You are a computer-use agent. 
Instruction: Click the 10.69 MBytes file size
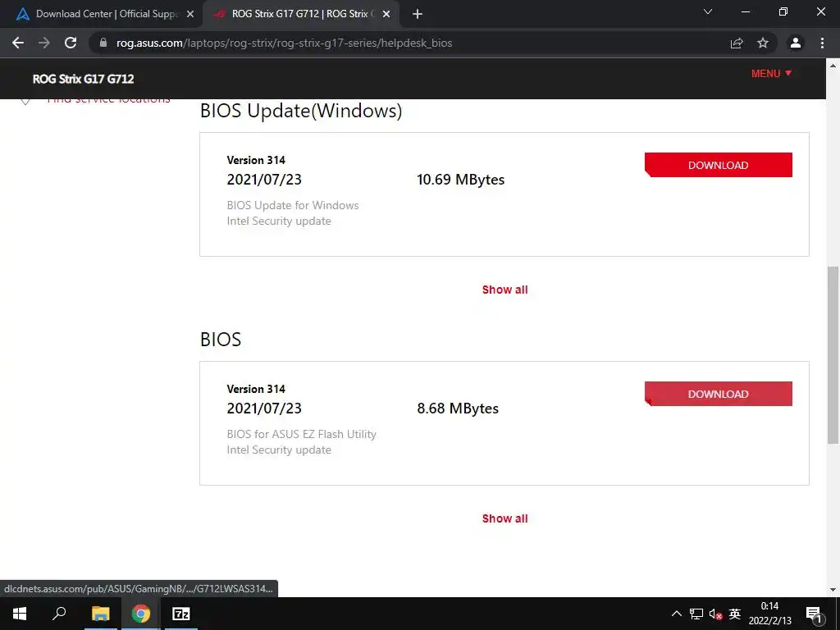coord(461,180)
